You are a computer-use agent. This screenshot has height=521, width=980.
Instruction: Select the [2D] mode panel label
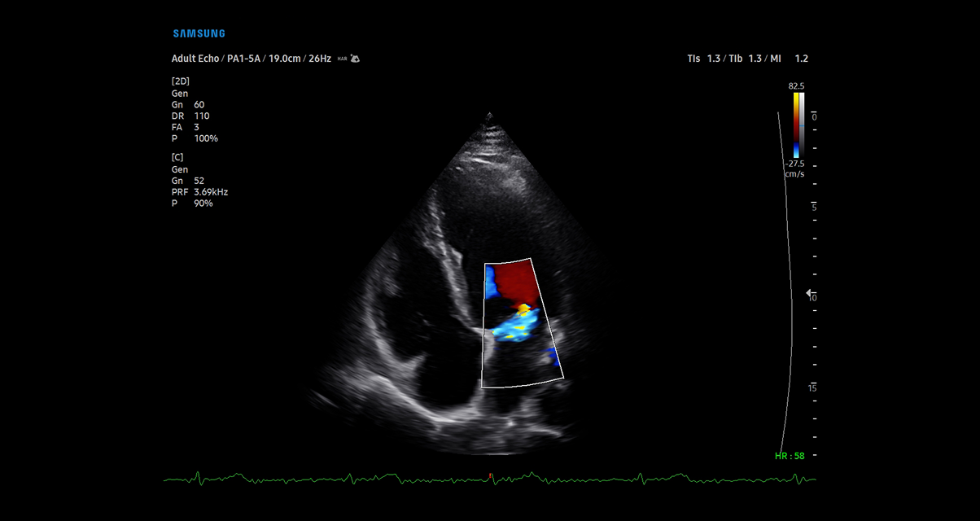tap(181, 81)
